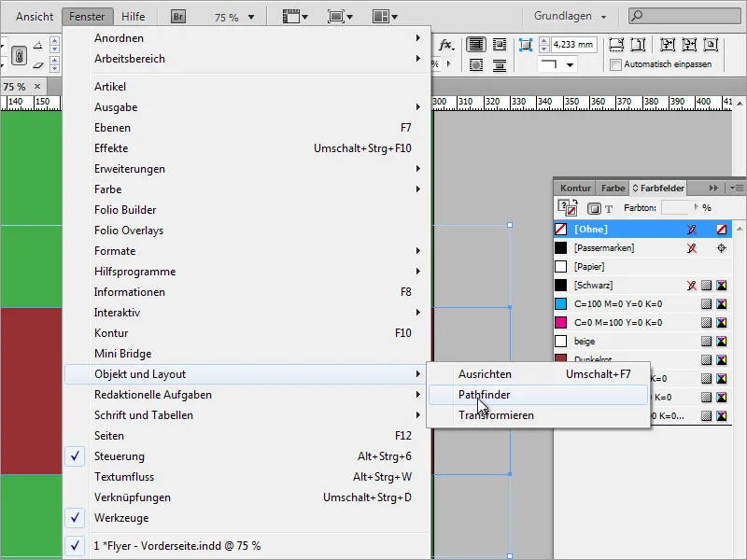
Task: Select the [Papier] swatch
Action: (x=642, y=267)
